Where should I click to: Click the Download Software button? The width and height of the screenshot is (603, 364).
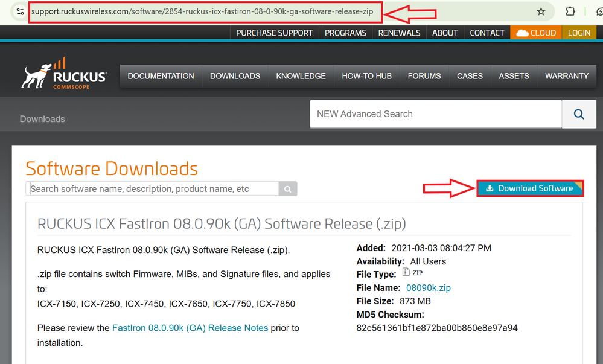(x=530, y=188)
